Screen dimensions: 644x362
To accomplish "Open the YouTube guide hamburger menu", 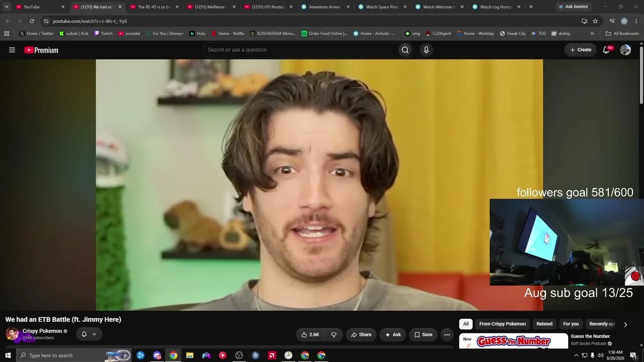I will pyautogui.click(x=12, y=50).
